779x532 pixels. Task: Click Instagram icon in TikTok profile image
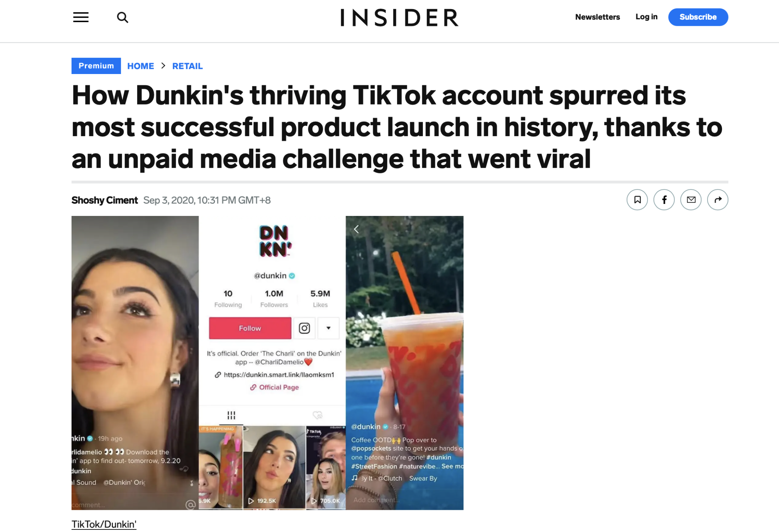click(x=304, y=328)
